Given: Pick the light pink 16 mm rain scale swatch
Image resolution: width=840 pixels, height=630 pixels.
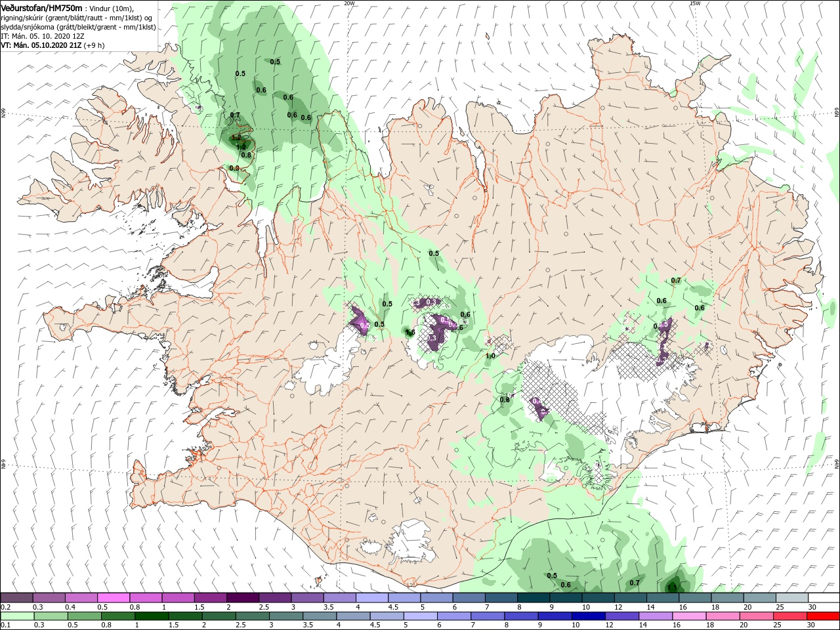Looking at the screenshot, I should [x=688, y=616].
